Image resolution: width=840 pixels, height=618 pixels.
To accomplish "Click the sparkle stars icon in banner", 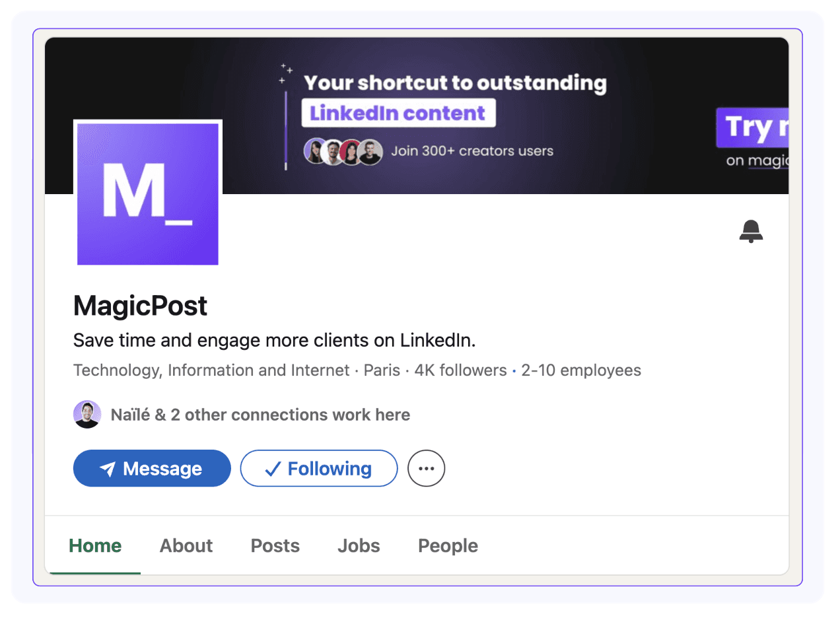I will (285, 73).
